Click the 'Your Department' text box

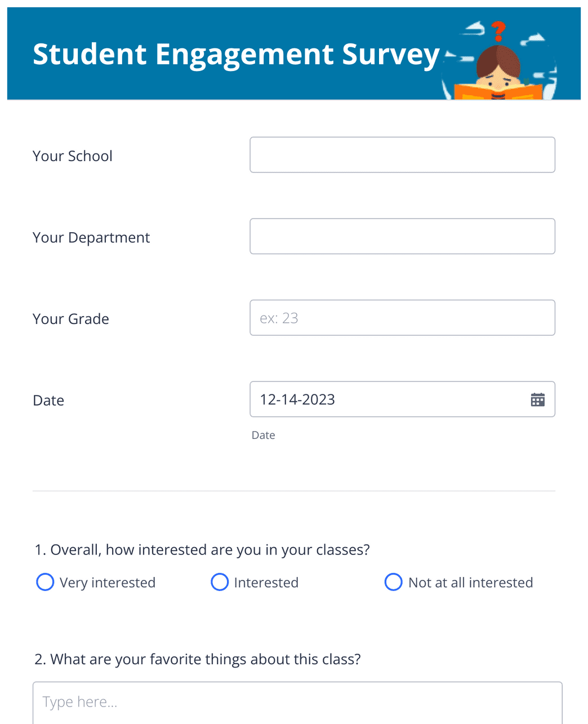tap(402, 236)
